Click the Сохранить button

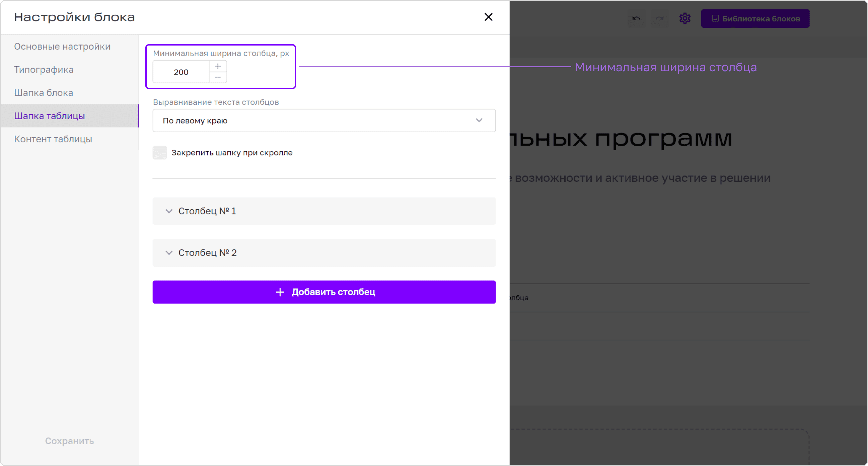pos(69,441)
